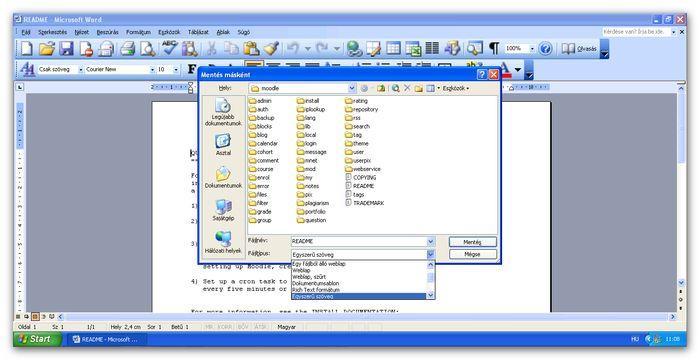Screen dimensions: 700x360
Task: Expand the Hely folder dropdown
Action: point(352,88)
